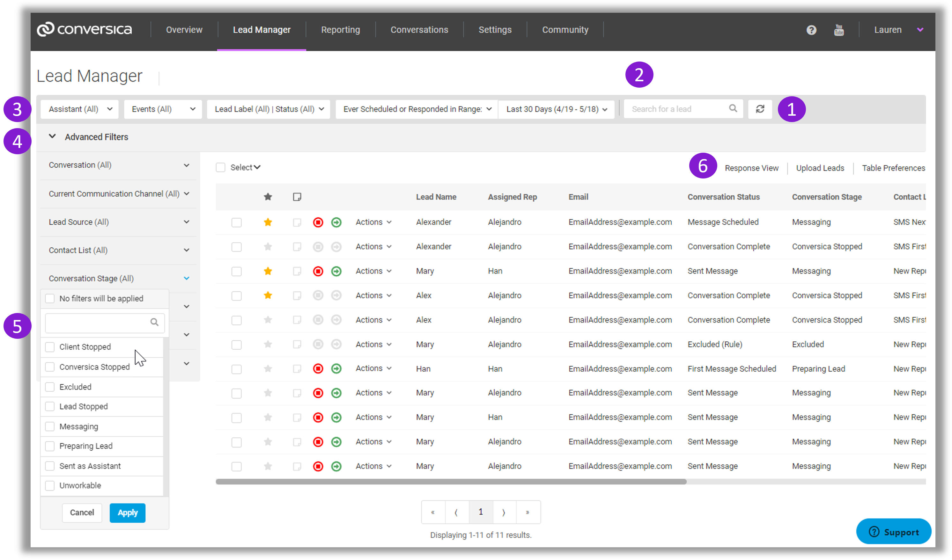Star the Han First Message Scheduled lead
The width and height of the screenshot is (952, 560).
pyautogui.click(x=268, y=368)
